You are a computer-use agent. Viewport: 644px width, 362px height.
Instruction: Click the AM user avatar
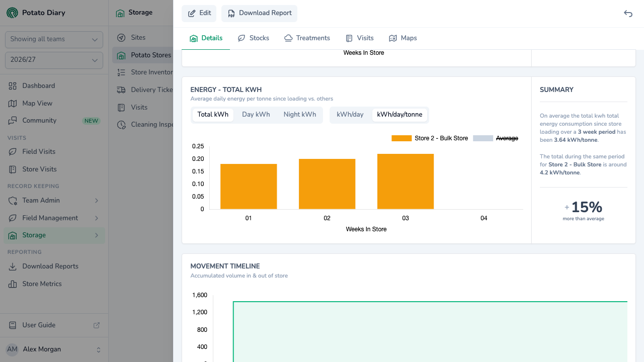pos(12,349)
